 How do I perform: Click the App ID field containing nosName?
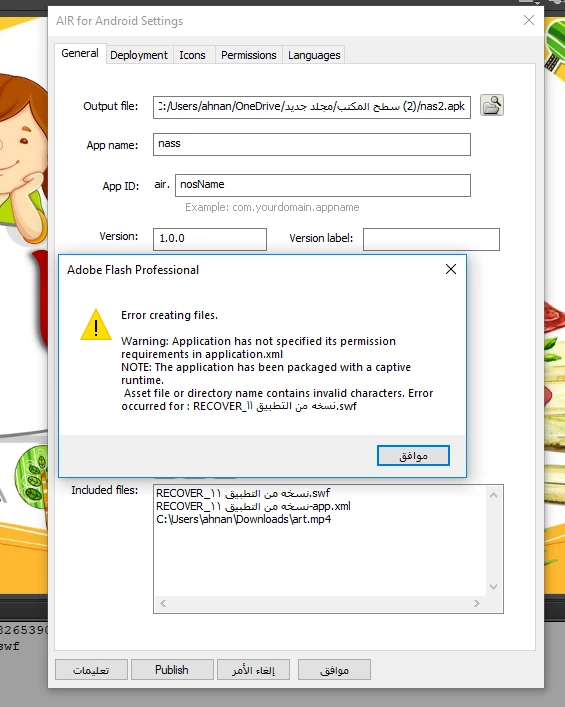322,185
